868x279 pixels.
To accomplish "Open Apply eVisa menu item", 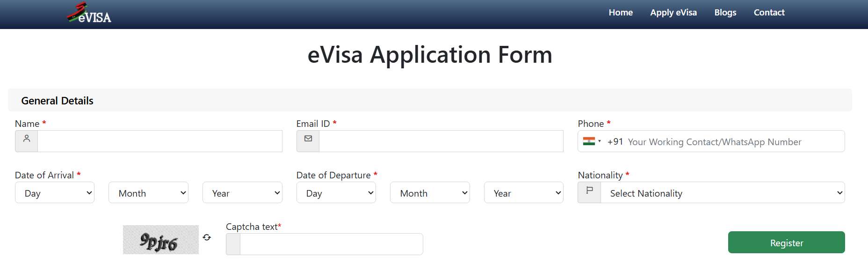I will [673, 13].
